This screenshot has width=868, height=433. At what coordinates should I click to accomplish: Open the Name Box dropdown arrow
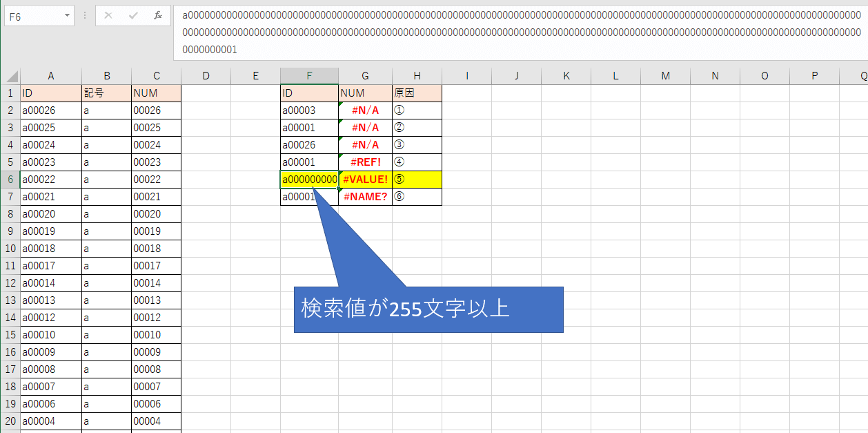pyautogui.click(x=66, y=15)
